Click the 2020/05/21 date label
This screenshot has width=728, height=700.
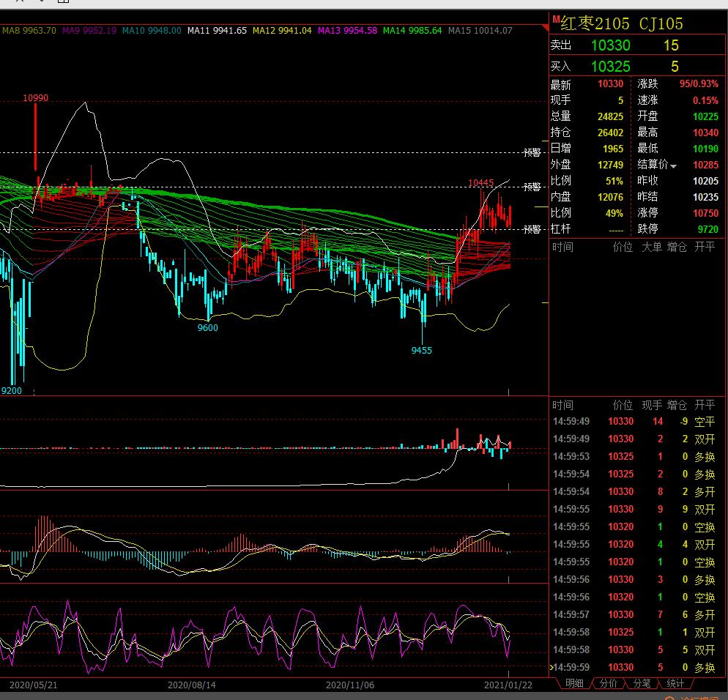click(x=34, y=685)
